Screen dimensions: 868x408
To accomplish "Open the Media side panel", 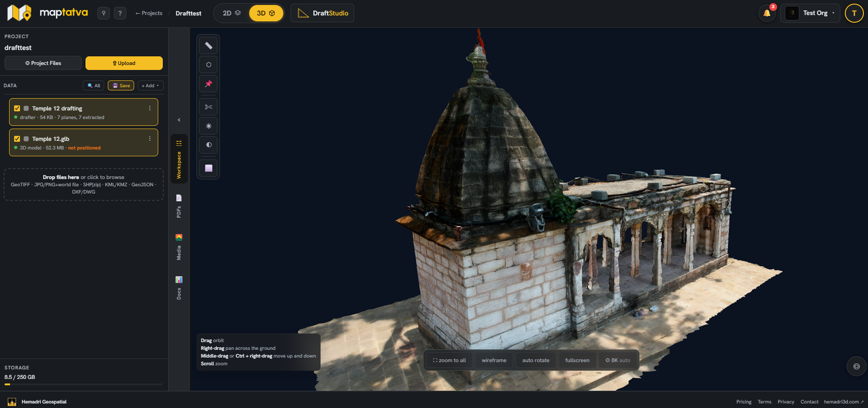I will coord(179,247).
